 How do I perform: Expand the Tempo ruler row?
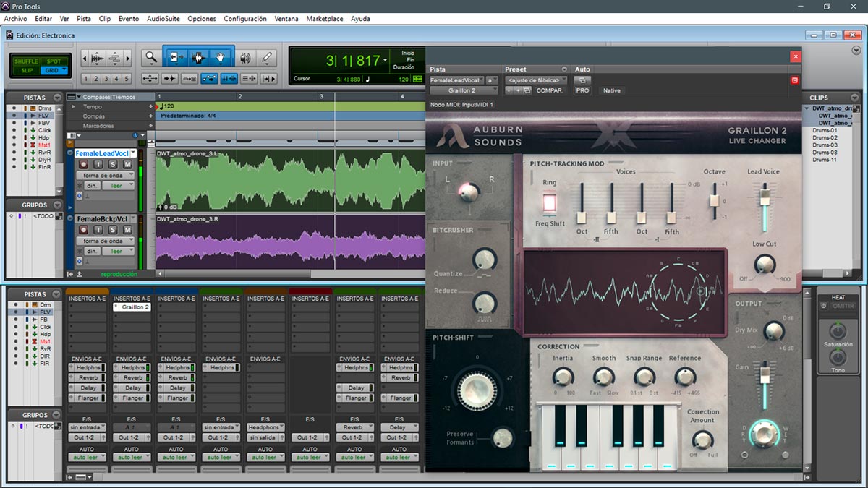(x=72, y=107)
